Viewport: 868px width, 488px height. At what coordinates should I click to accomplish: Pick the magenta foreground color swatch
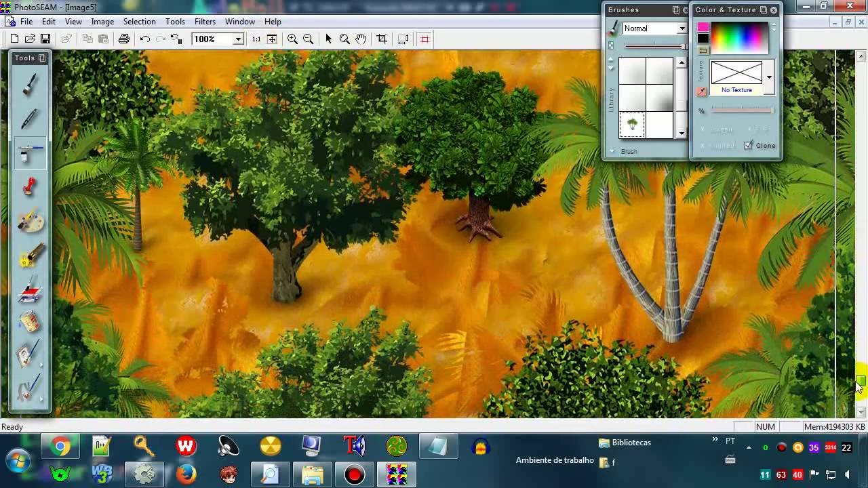[x=703, y=28]
